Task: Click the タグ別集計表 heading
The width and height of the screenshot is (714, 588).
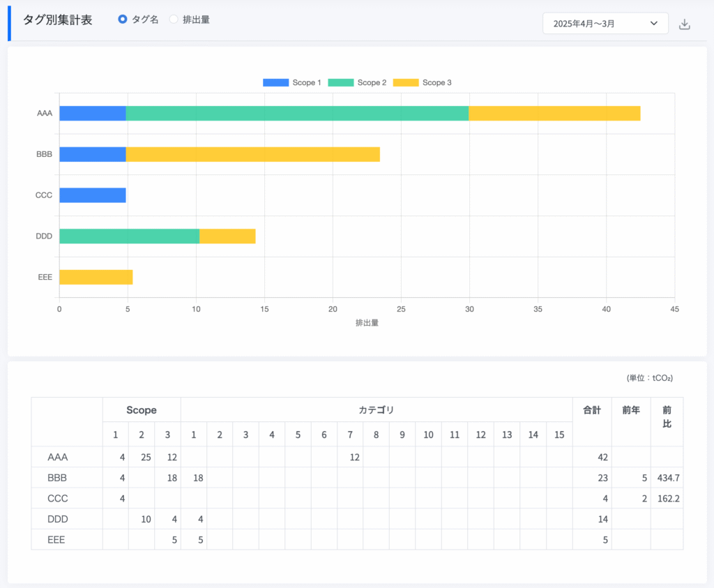Action: pos(57,20)
